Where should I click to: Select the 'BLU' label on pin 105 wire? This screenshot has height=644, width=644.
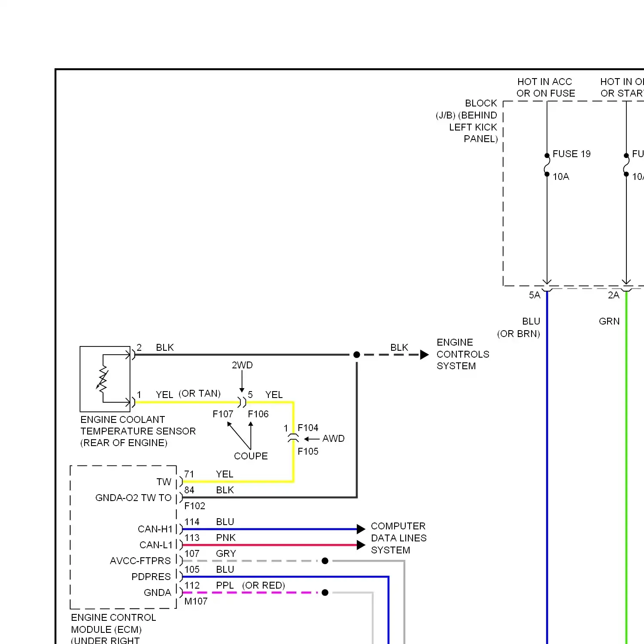pyautogui.click(x=225, y=569)
